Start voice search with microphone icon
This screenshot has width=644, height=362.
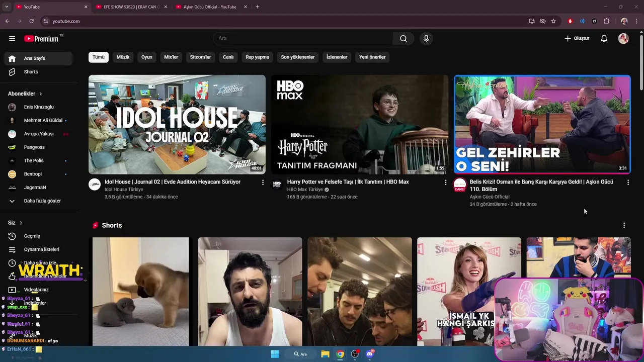(426, 39)
